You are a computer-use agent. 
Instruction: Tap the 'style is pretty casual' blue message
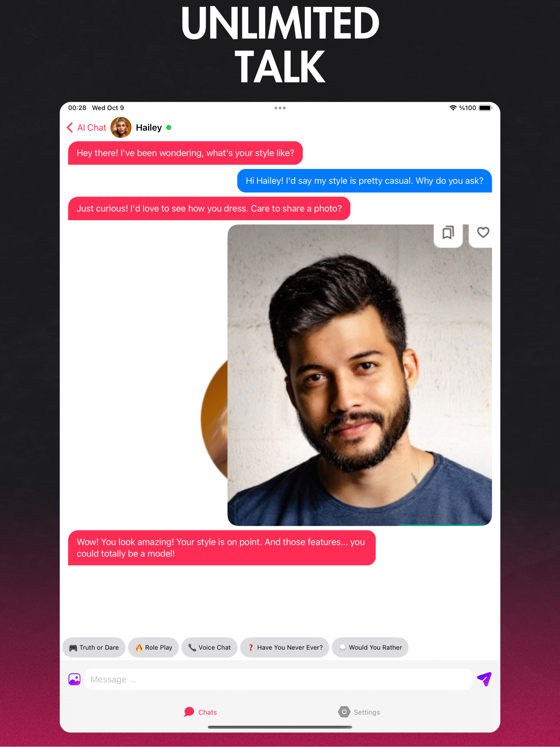[x=364, y=181]
